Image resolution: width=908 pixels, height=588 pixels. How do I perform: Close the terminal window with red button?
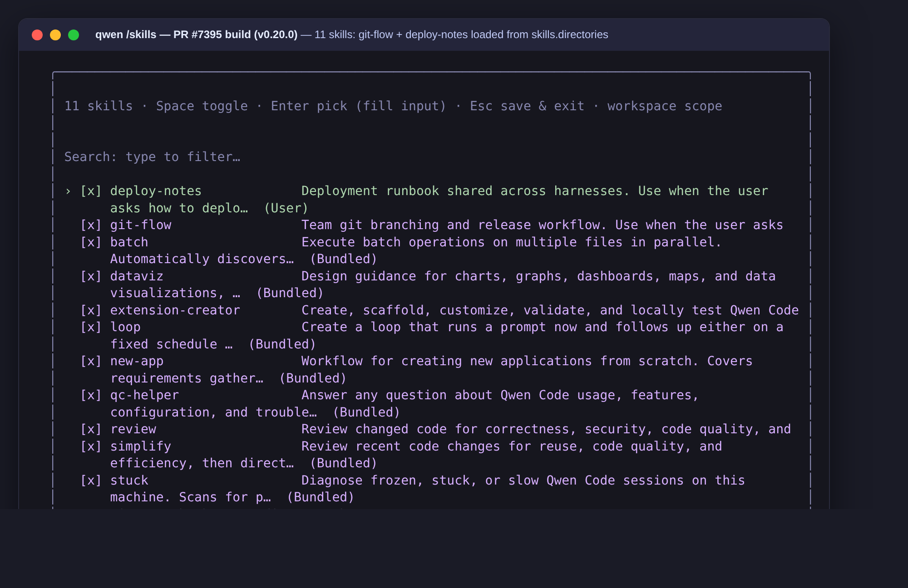37,35
